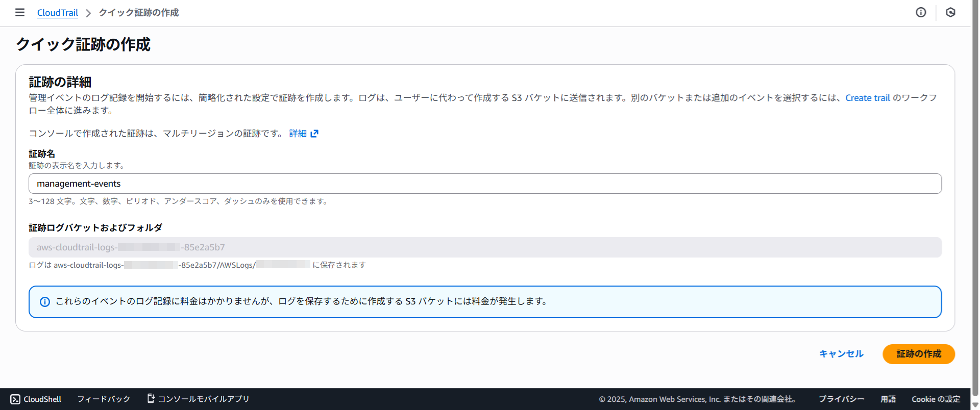Click the 証跡名 text input field
This screenshot has width=980, height=410.
(x=485, y=184)
